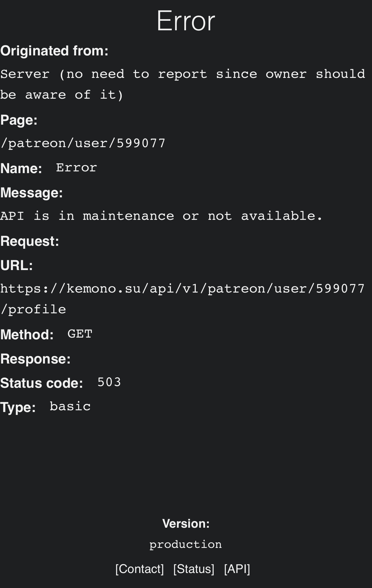Click the kemono.su API request URL text
Image resolution: width=372 pixels, height=588 pixels.
point(183,299)
